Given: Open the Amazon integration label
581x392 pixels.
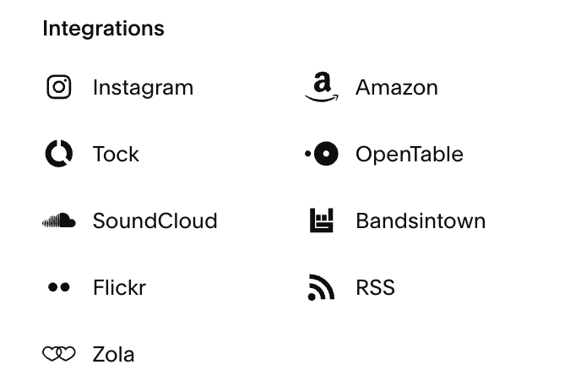Looking at the screenshot, I should (x=396, y=88).
